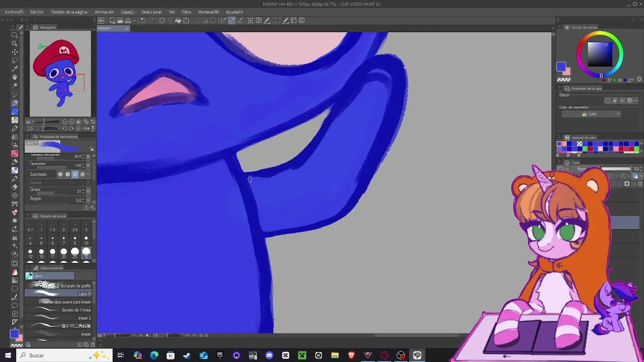Screen dimensions: 644x362
Task: Open the Capa menu
Action: pos(127,12)
